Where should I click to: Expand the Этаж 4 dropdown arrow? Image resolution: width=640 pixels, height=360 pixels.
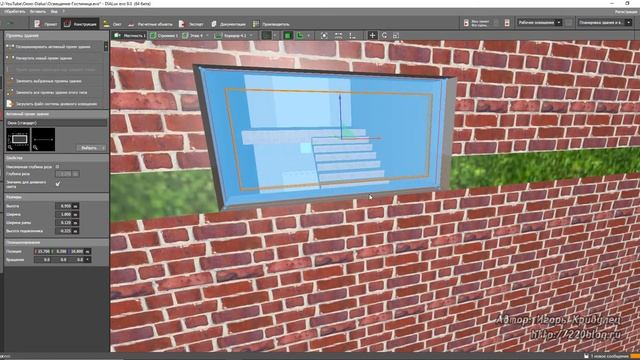pos(207,36)
